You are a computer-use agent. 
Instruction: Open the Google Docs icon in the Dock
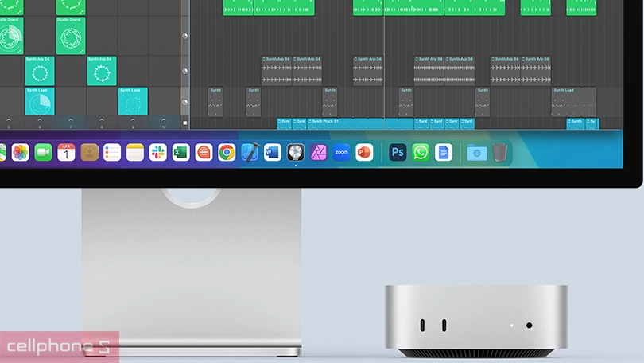[x=444, y=153]
